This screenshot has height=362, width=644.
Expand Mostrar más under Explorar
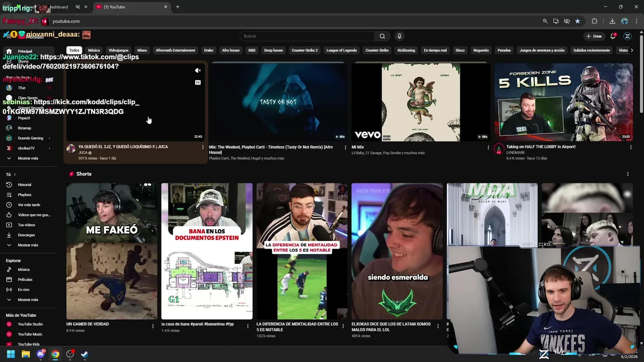[x=28, y=300]
